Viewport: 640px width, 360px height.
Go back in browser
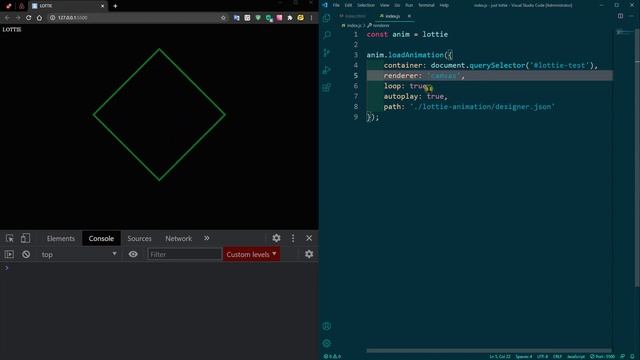point(7,18)
